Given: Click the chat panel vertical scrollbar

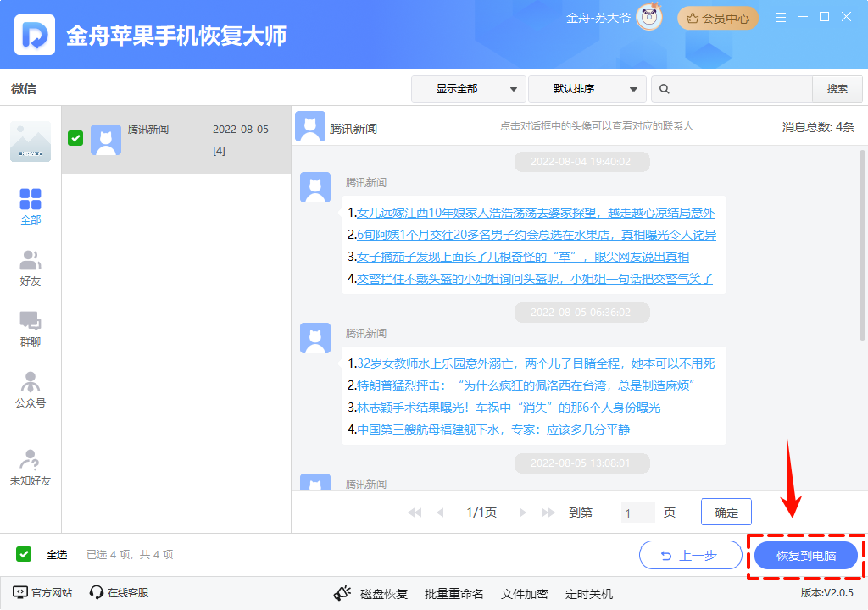Looking at the screenshot, I should tap(862, 245).
